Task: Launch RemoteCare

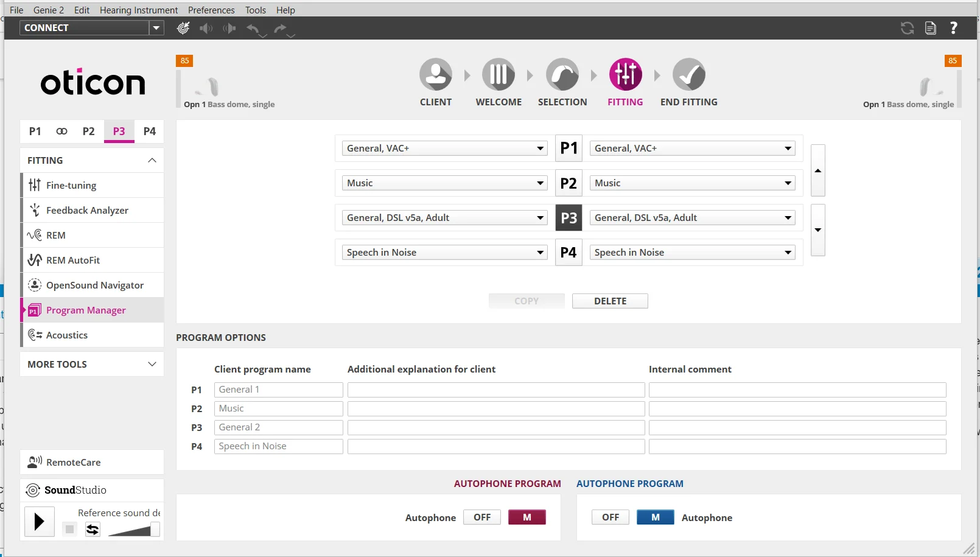Action: click(92, 462)
